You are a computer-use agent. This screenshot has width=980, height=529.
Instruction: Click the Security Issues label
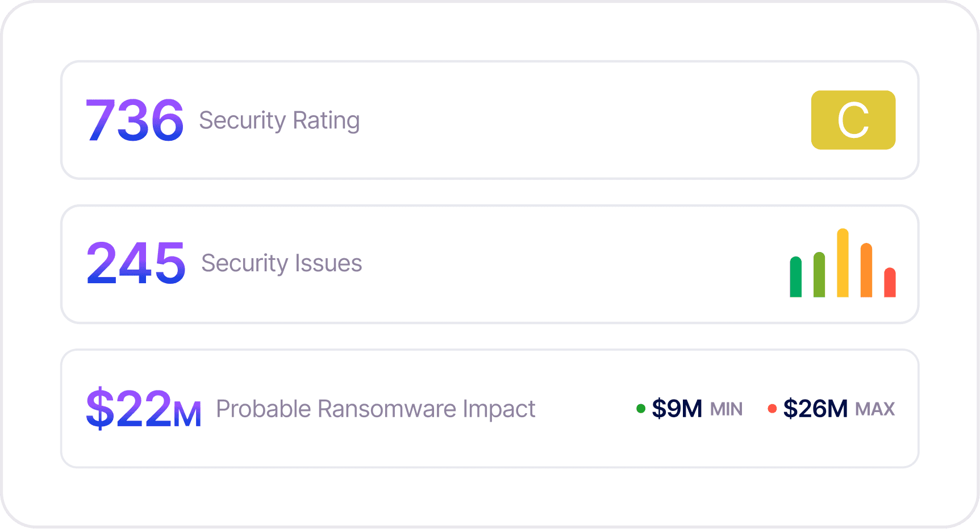coord(282,263)
